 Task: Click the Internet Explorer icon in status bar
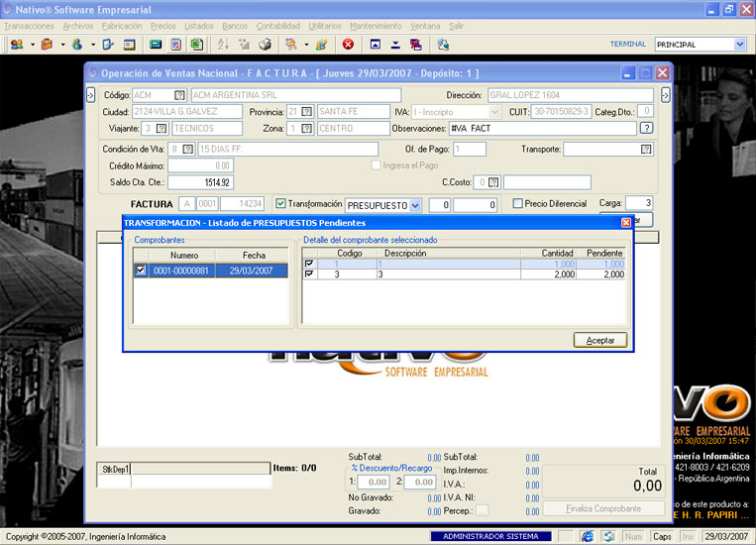pos(586,536)
